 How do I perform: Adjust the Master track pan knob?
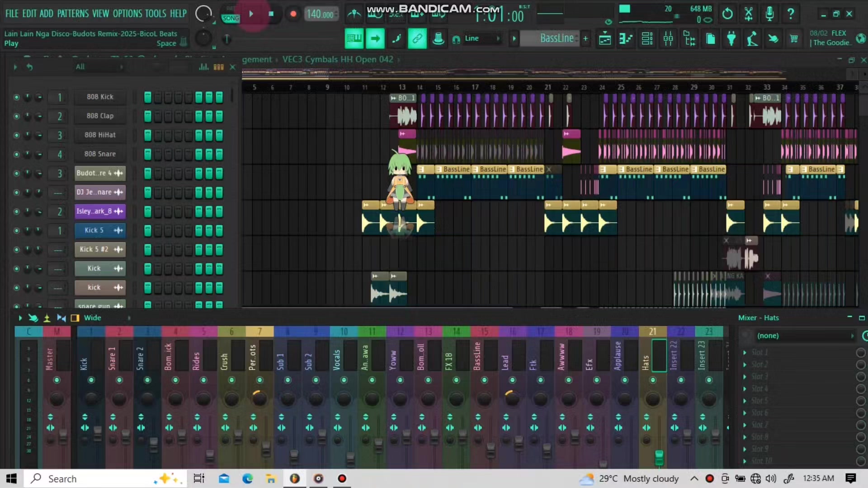click(x=57, y=399)
